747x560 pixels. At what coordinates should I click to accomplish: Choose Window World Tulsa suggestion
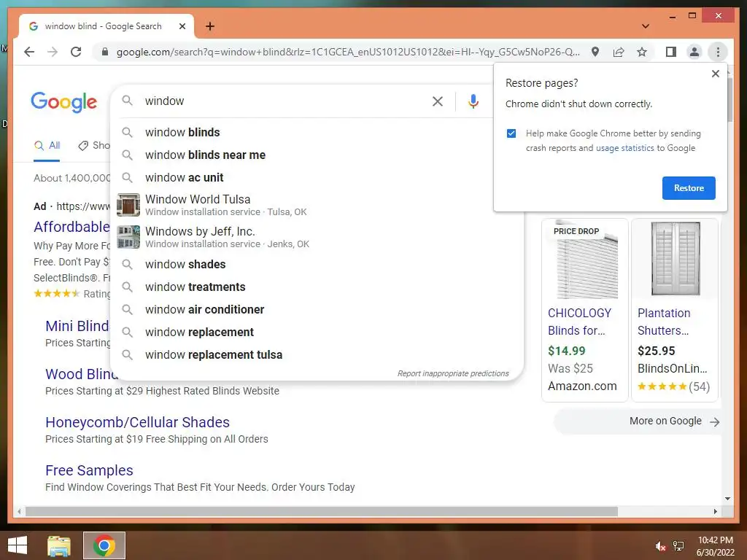(317, 205)
